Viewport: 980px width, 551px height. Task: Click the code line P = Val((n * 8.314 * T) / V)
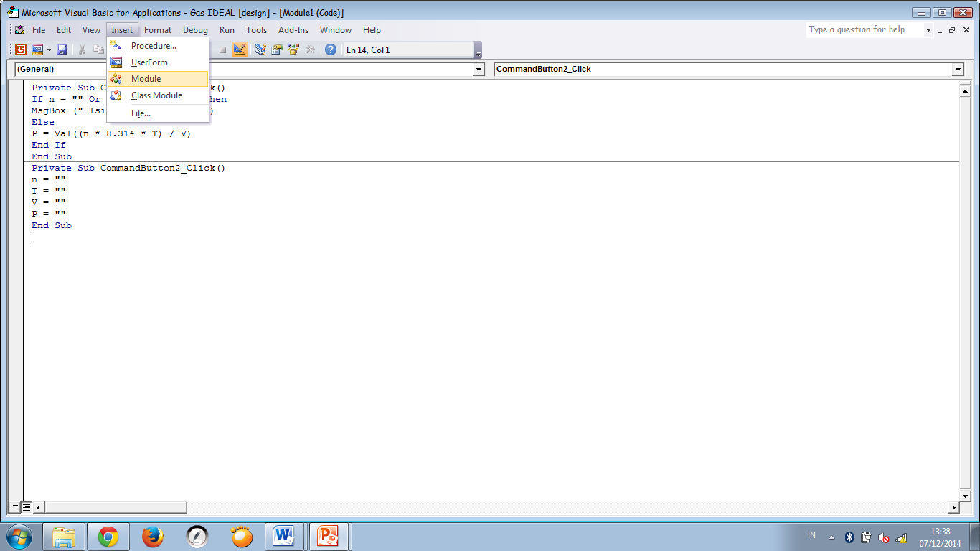coord(111,133)
